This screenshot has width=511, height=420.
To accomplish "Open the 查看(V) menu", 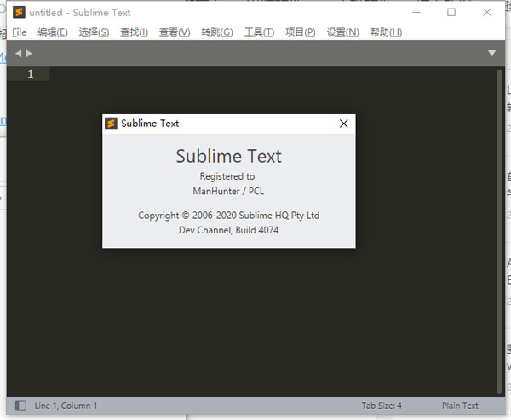I will [175, 32].
